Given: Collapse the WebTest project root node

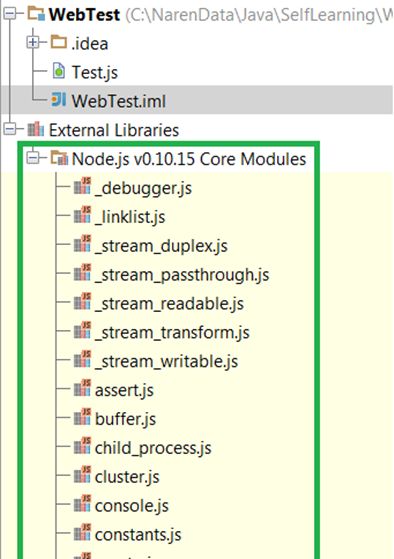Looking at the screenshot, I should point(10,14).
